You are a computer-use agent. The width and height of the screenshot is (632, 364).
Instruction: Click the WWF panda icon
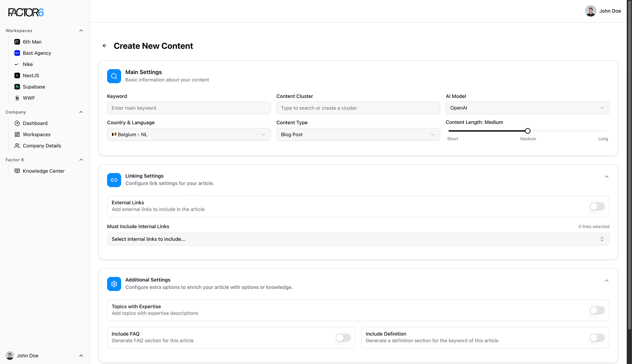coord(17,98)
